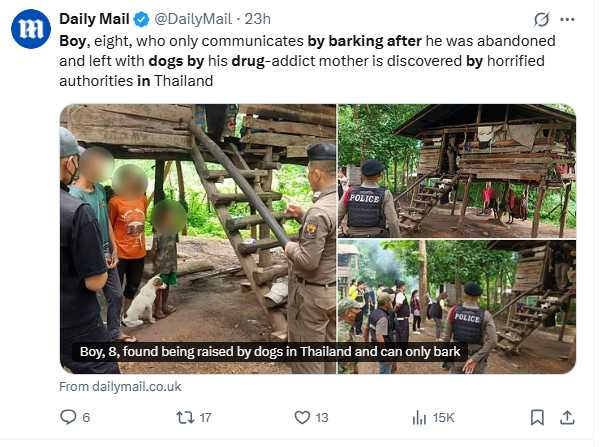Image resolution: width=600 pixels, height=447 pixels.
Task: Repost the tweet using the retweet icon
Action: [184, 417]
